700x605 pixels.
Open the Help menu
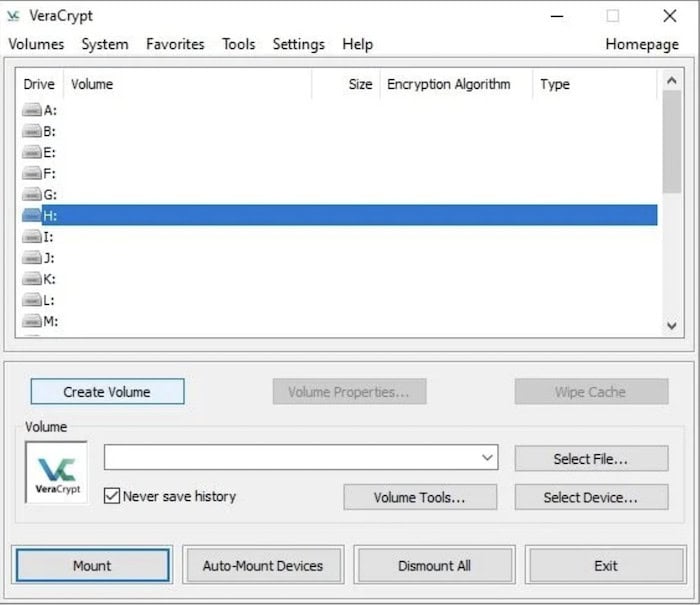tap(358, 44)
